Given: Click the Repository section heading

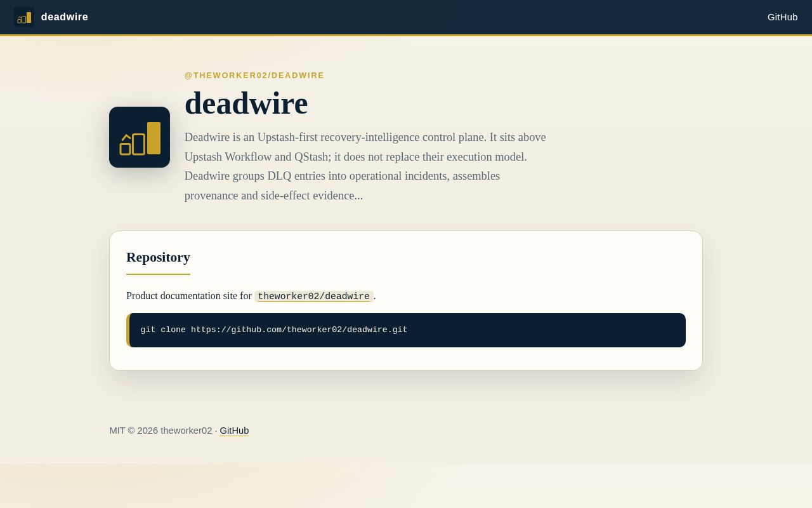Looking at the screenshot, I should click(158, 257).
